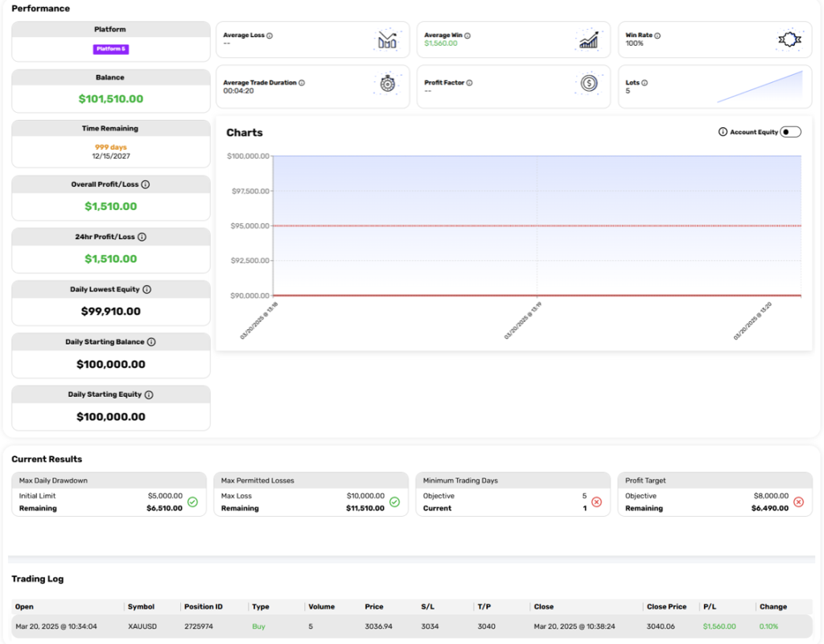Click the Win Rate info icon

coord(657,35)
